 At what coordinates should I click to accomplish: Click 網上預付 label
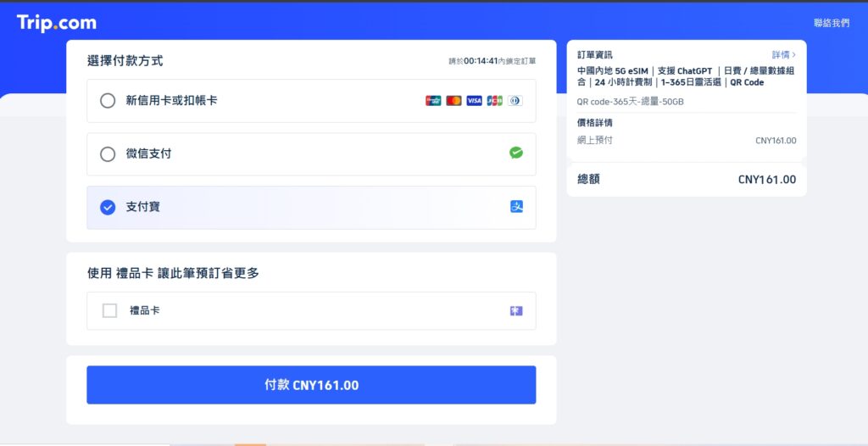click(594, 140)
